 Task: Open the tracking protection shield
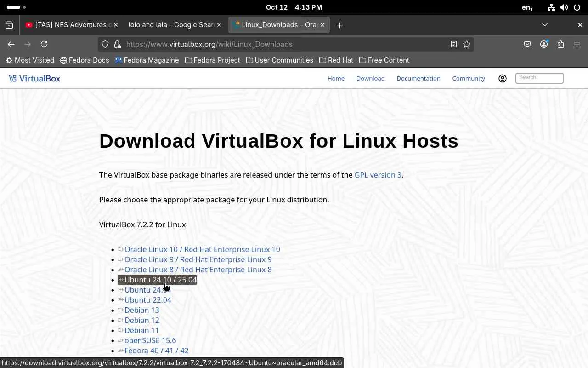coord(105,44)
